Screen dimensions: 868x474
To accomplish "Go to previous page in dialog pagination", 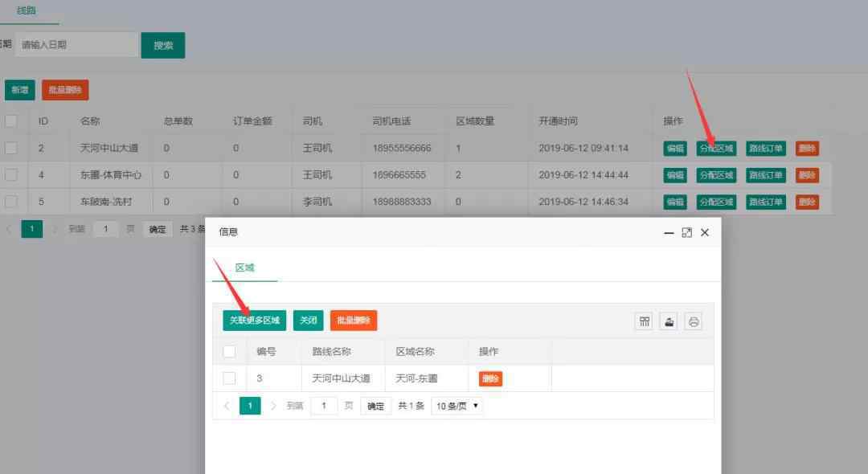I will 227,406.
